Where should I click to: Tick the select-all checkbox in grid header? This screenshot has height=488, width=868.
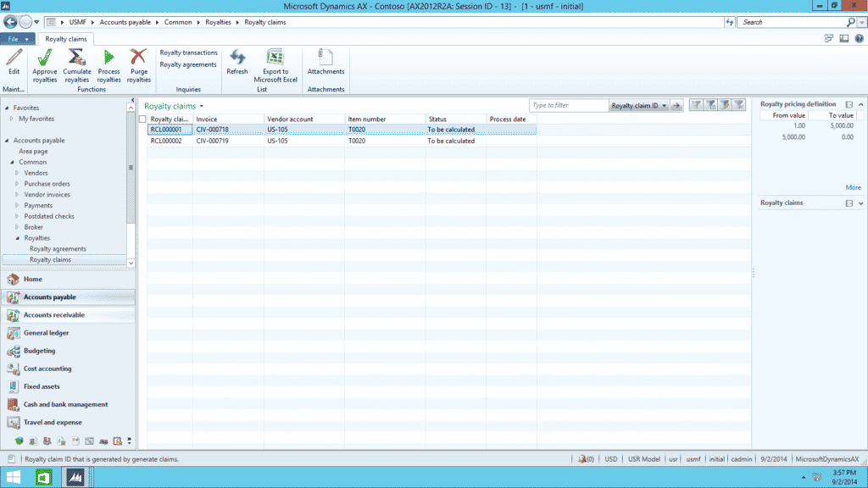pyautogui.click(x=142, y=119)
